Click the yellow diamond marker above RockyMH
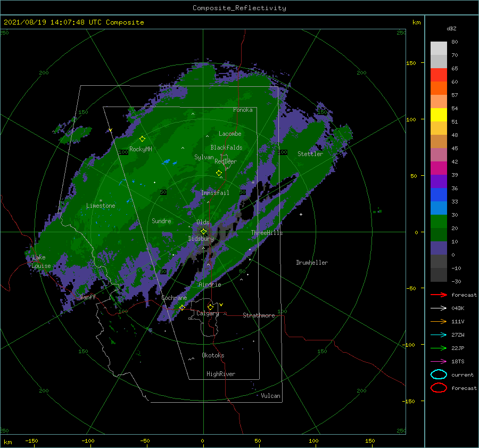479x448 pixels. point(142,139)
